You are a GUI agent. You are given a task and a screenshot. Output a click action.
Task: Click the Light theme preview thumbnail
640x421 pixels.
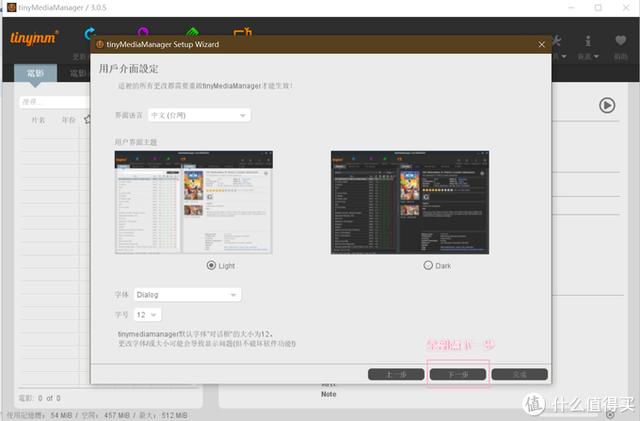(193, 203)
